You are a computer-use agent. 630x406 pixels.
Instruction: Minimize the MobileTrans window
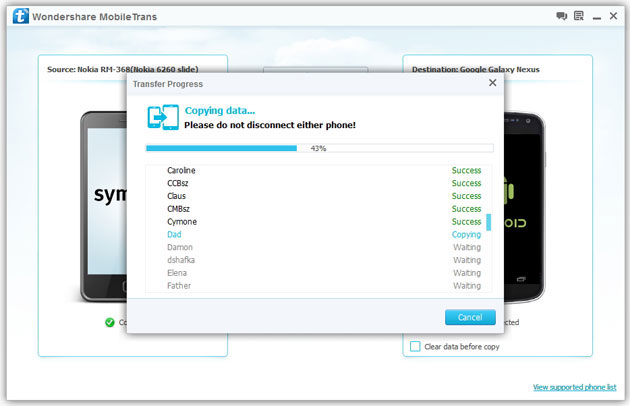[x=597, y=18]
